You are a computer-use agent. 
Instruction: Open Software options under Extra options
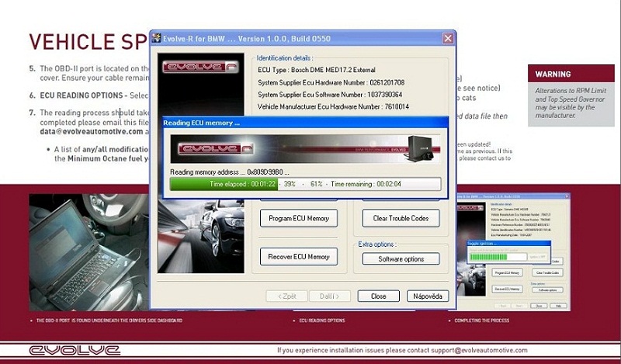401,258
